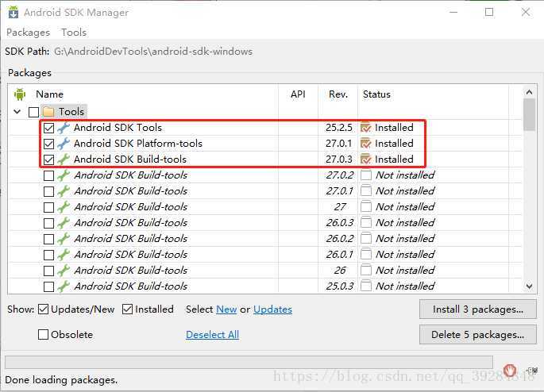Screen dimensions: 544x392
Task: Open the Tools menu
Action: pos(74,33)
